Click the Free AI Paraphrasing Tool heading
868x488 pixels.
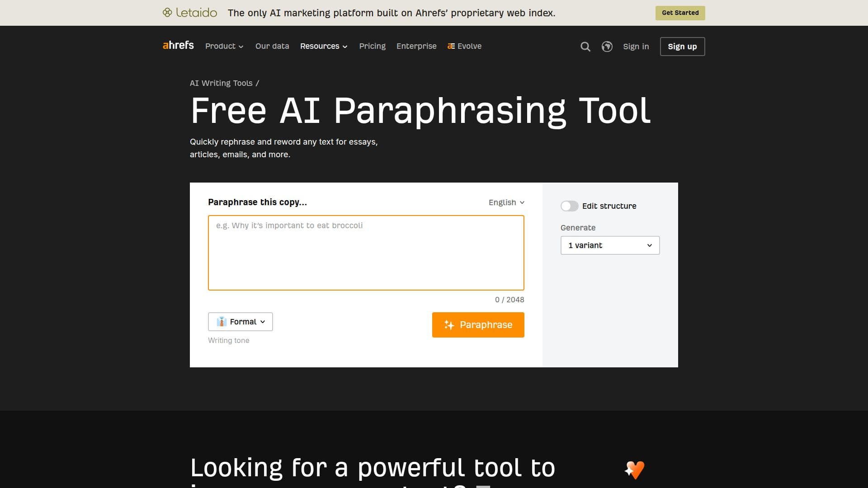pyautogui.click(x=420, y=111)
